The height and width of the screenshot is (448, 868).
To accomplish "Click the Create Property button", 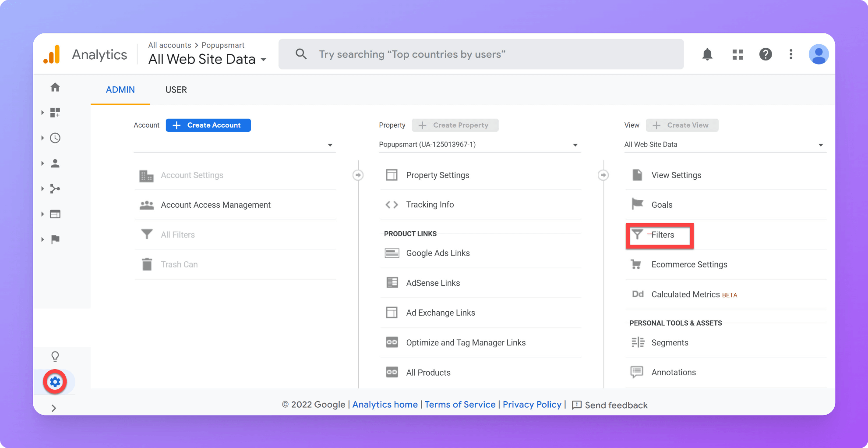I will (455, 125).
